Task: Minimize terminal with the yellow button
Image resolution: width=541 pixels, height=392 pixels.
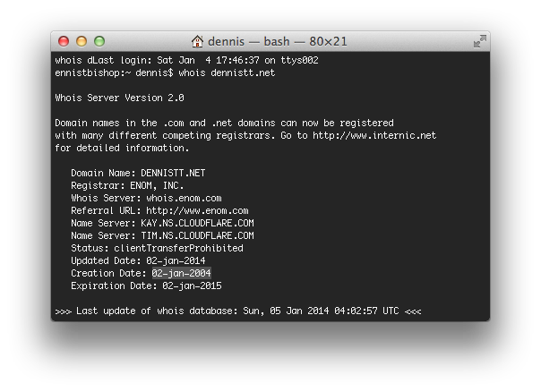Action: [82, 41]
